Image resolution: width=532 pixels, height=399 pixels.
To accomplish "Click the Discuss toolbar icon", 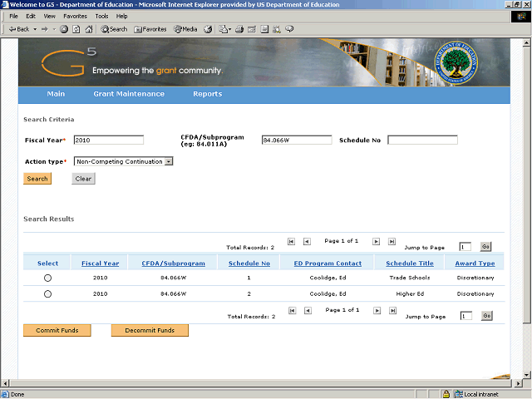I will [264, 29].
